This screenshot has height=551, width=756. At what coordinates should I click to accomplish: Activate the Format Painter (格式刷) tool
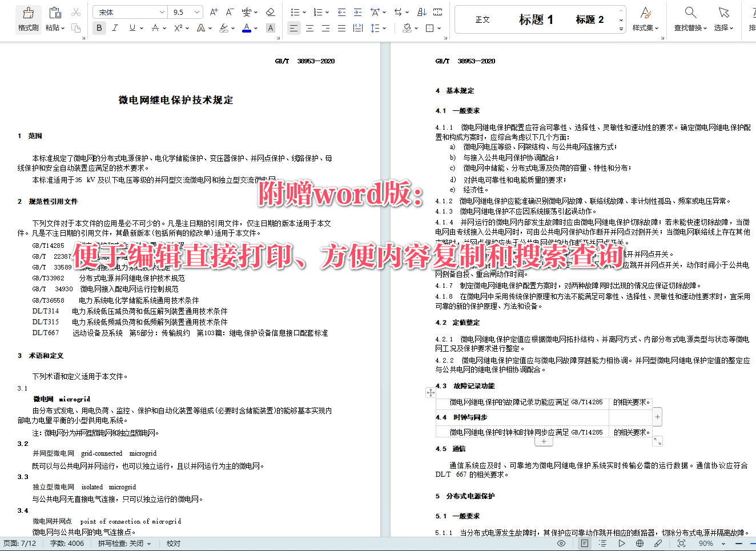[x=28, y=19]
